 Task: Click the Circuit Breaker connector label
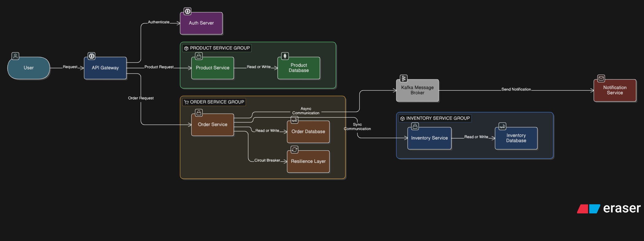click(267, 160)
